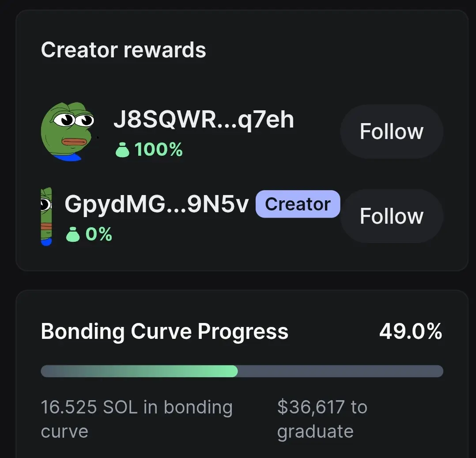Screen dimensions: 476x458
Task: Click the money bag icon next to 0%
Action: point(73,235)
